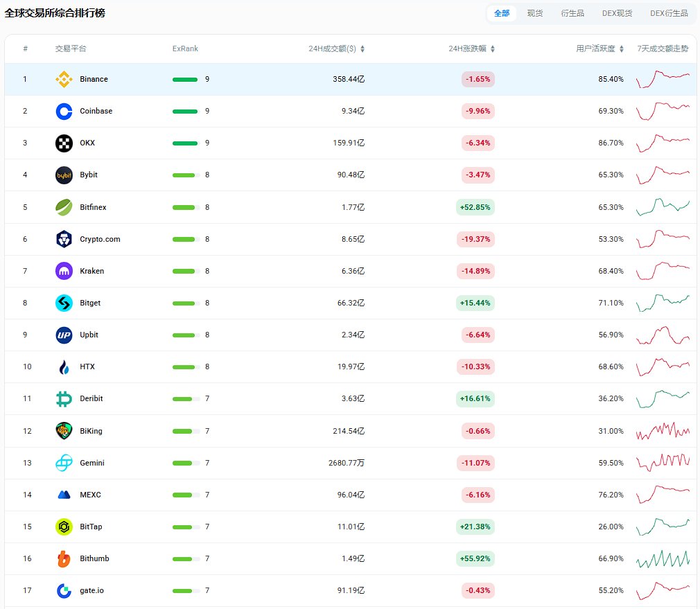Image resolution: width=700 pixels, height=609 pixels.
Task: Click the Binance logo icon
Action: point(64,80)
